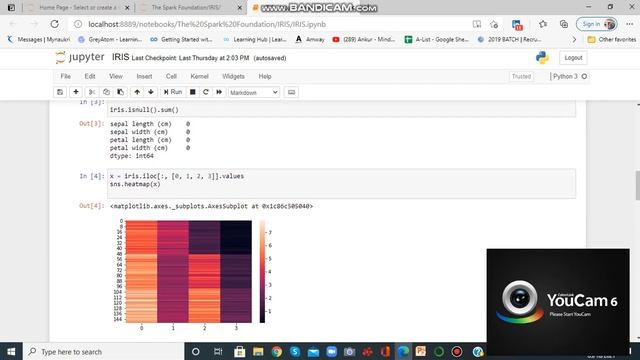The width and height of the screenshot is (640, 360).
Task: Save the notebook with the floppy icon
Action: click(x=60, y=92)
